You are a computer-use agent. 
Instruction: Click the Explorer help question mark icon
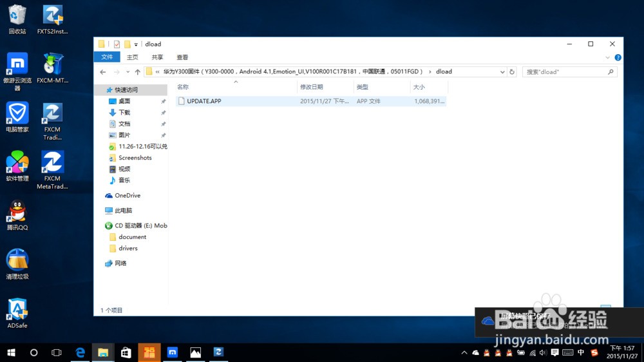pyautogui.click(x=618, y=57)
